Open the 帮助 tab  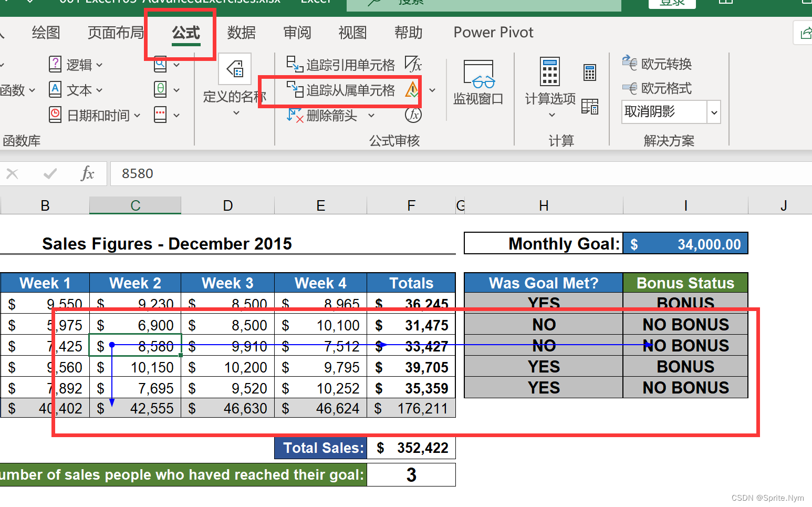point(408,33)
